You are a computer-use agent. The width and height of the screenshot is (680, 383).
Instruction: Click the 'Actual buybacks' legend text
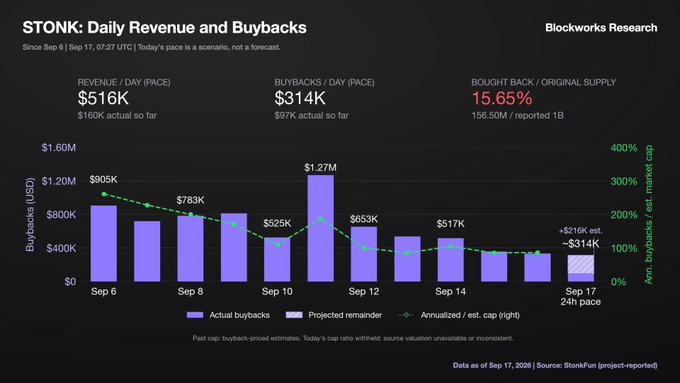tap(239, 315)
